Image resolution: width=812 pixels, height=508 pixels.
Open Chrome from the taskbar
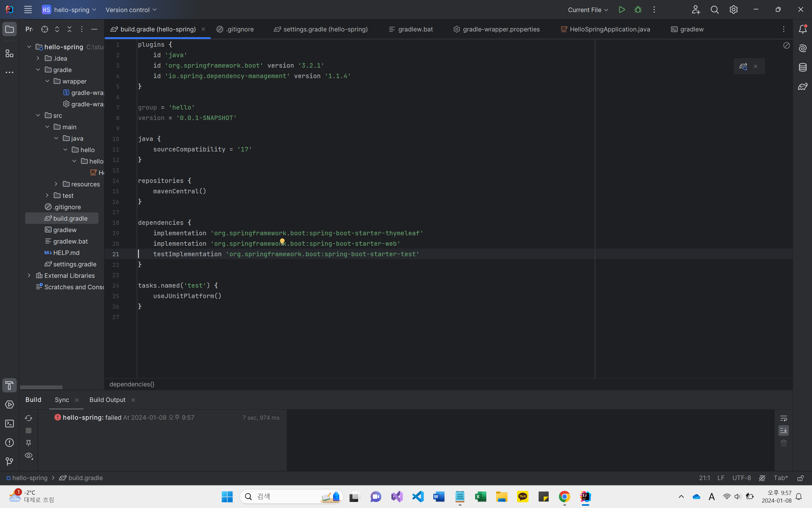(564, 497)
